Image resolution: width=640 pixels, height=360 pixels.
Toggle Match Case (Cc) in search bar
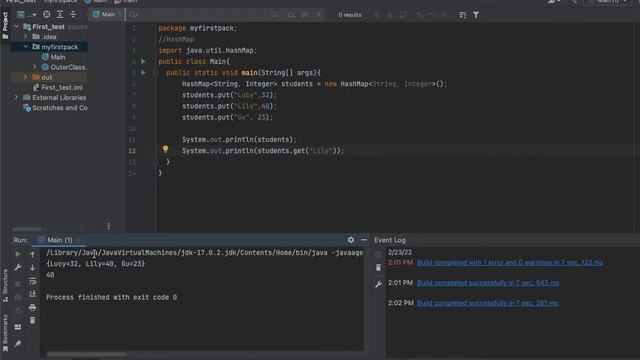point(291,15)
